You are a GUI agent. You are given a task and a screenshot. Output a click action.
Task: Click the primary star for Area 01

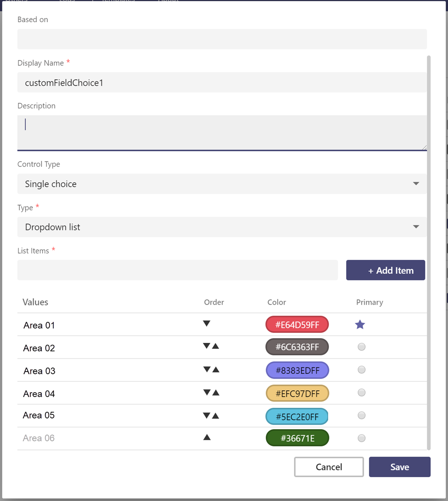(x=360, y=325)
